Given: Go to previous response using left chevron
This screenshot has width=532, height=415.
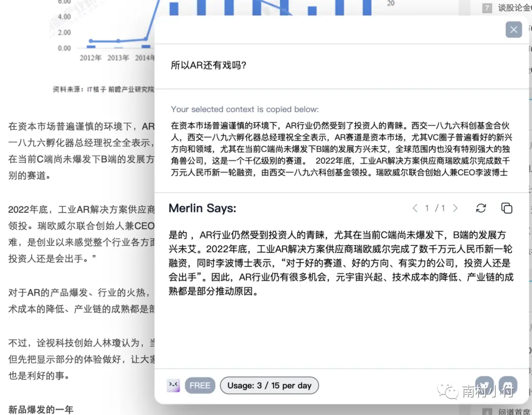Looking at the screenshot, I should click(415, 208).
